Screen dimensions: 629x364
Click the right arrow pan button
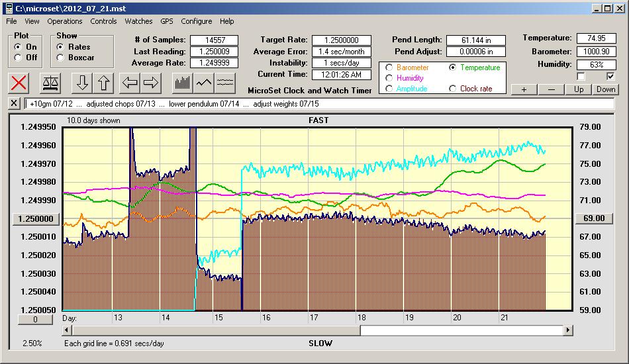(151, 83)
